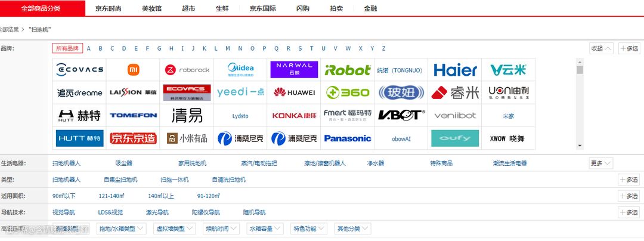
Task: Enable multi-select (多选) for 导航技术 row
Action: (x=630, y=212)
